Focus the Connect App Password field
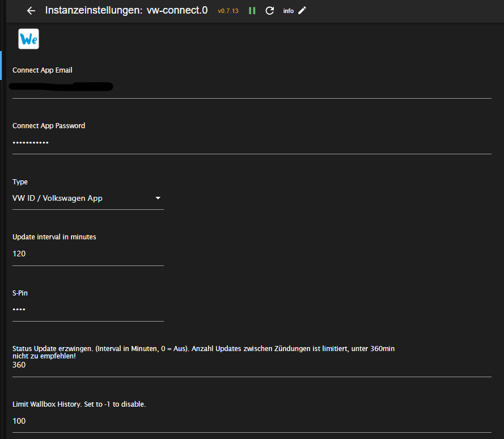504x439 pixels. pyautogui.click(x=252, y=142)
